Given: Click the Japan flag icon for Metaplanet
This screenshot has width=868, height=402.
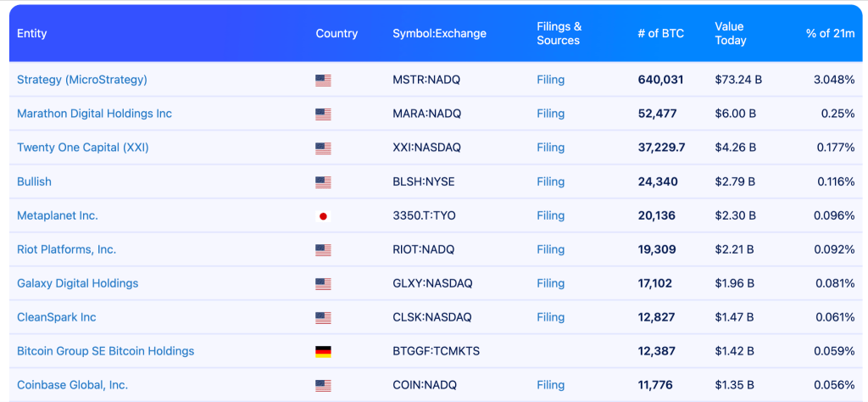Looking at the screenshot, I should click(323, 216).
